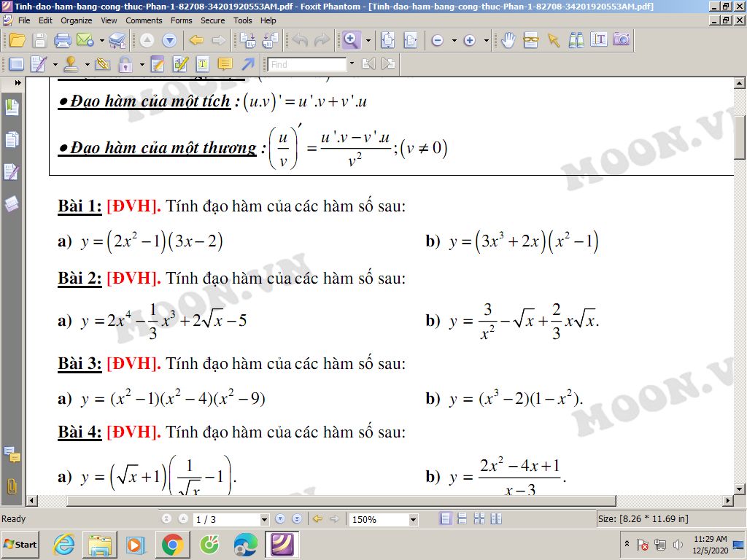Click the volume speaker tray icon
Viewport: 747px width, 560px height.
point(678,544)
